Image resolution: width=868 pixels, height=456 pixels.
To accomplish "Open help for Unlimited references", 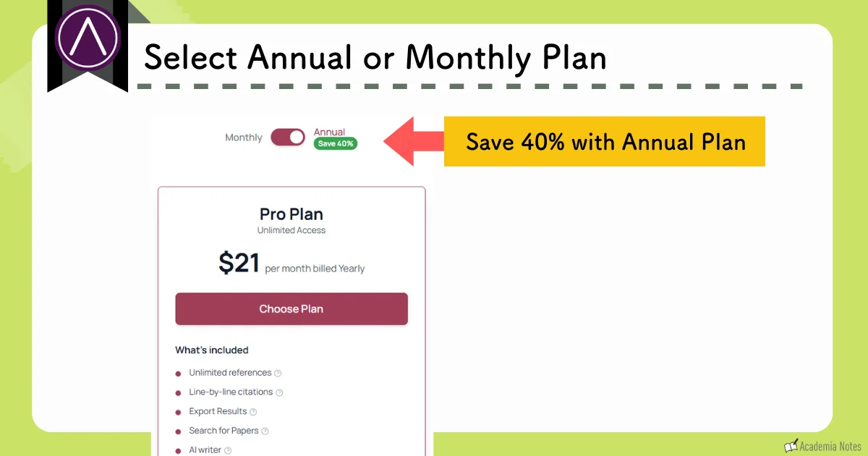I will (x=278, y=372).
